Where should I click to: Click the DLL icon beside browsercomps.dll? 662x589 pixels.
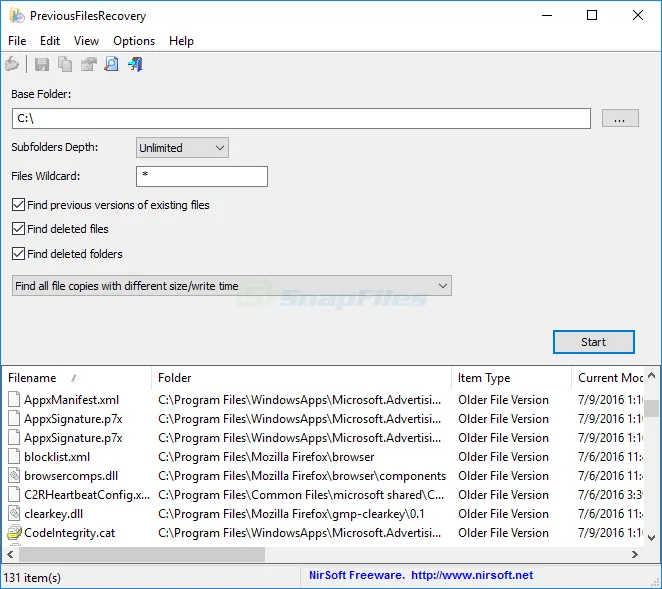pyautogui.click(x=14, y=476)
